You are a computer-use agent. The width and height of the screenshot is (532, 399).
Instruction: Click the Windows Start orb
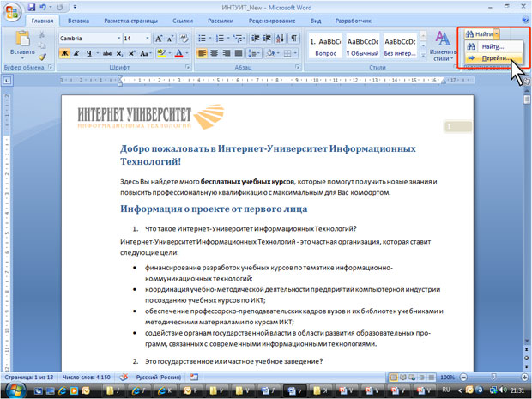[x=15, y=390]
